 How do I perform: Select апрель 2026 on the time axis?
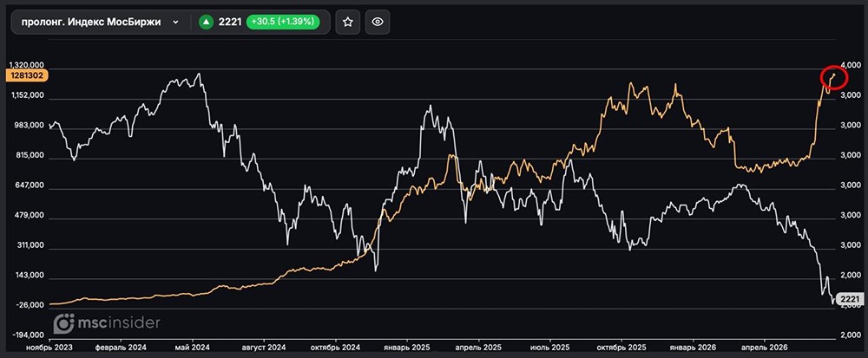765,348
